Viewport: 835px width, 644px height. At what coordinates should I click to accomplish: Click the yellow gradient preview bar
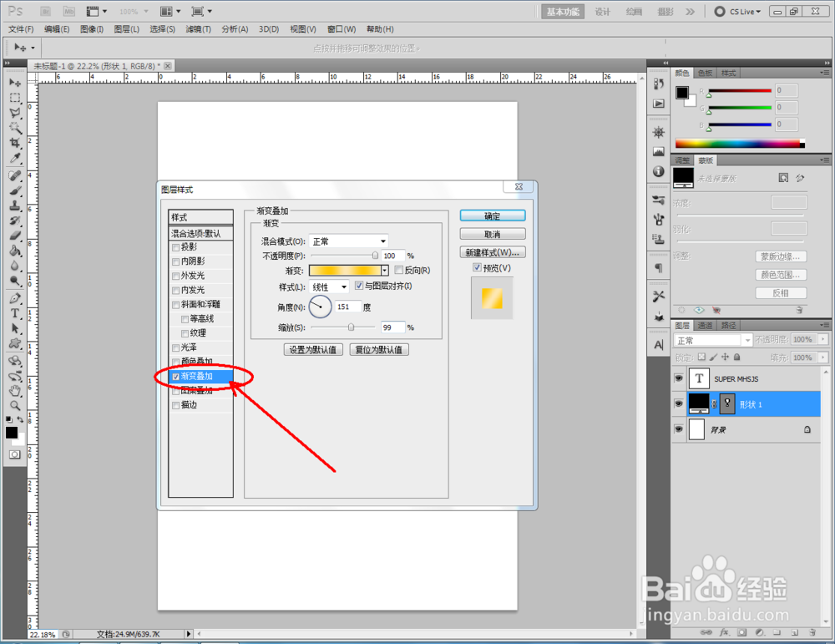point(345,271)
